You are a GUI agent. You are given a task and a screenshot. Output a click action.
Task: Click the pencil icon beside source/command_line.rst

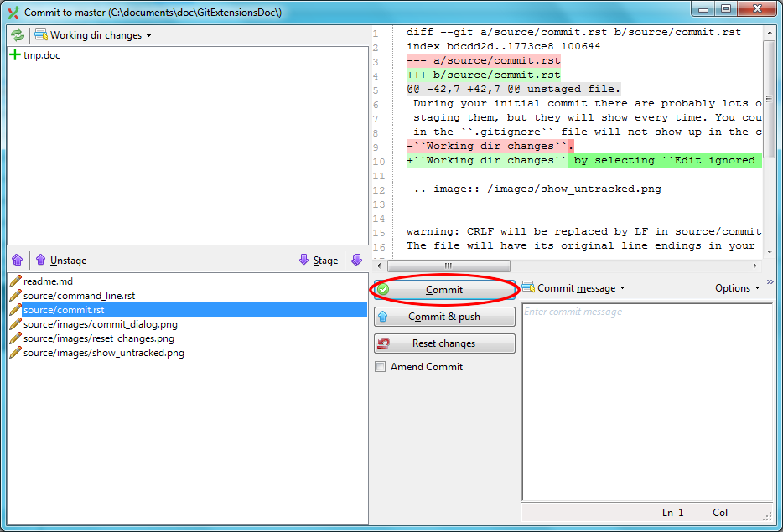(15, 296)
